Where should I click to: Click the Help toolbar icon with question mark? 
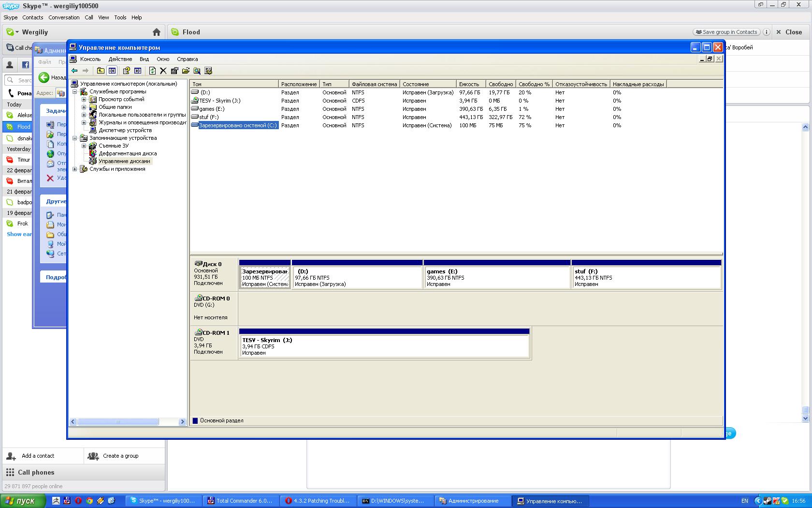(126, 71)
